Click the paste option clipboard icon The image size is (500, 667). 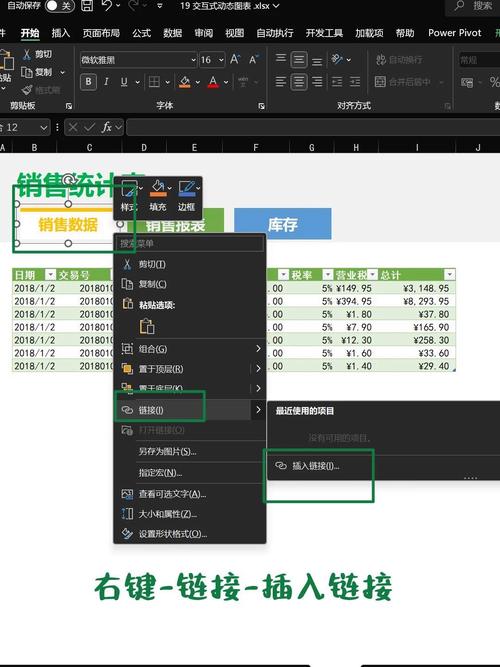147,326
